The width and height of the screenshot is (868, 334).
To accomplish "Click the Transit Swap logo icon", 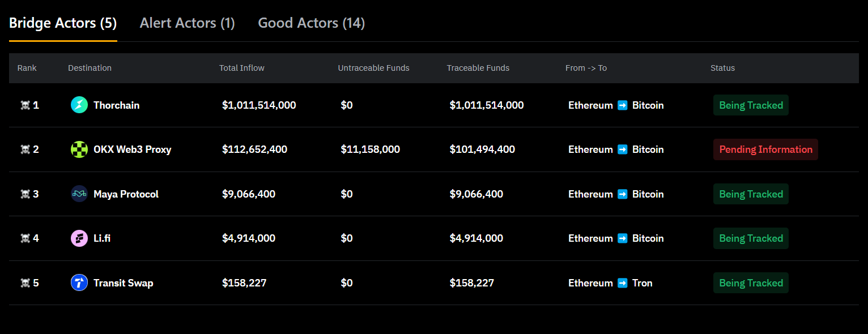I will coord(79,282).
